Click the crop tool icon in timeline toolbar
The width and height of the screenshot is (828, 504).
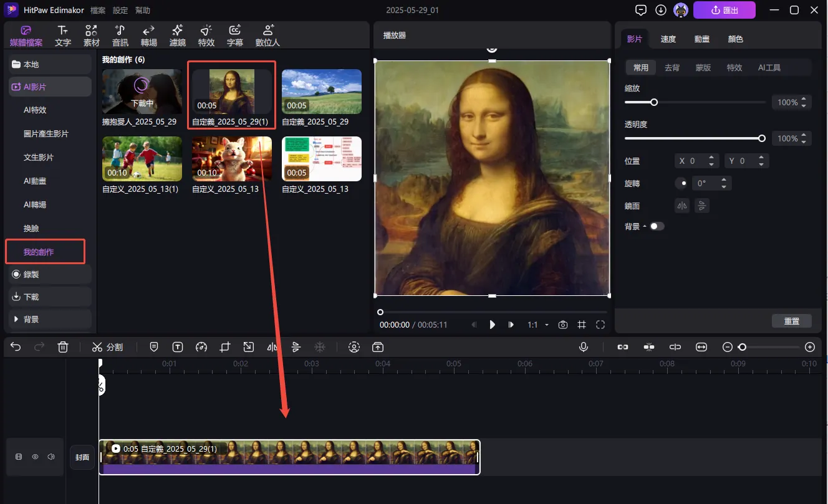225,347
